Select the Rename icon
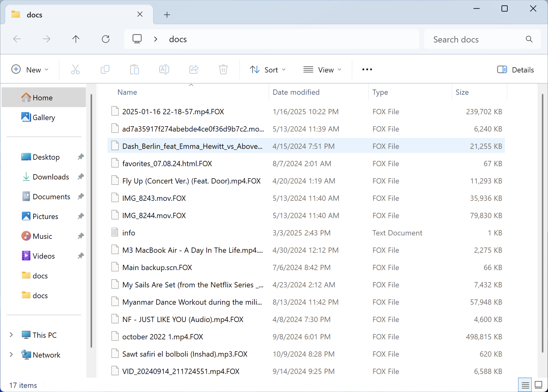Viewport: 548px width, 392px height. point(164,69)
